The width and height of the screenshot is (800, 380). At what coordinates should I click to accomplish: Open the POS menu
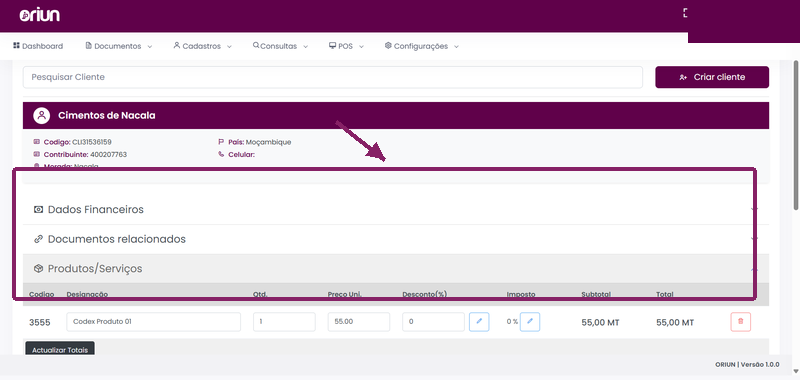(x=346, y=46)
